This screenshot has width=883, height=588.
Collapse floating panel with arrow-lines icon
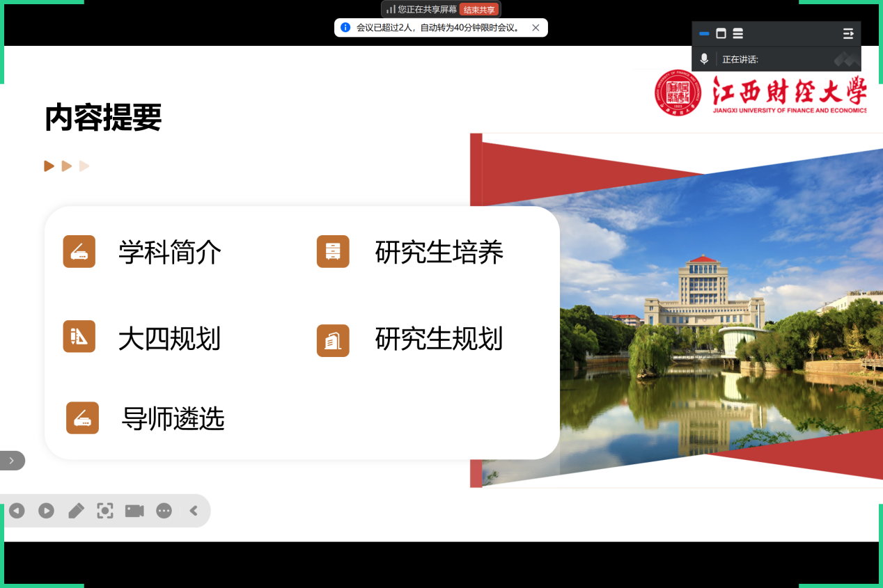848,33
